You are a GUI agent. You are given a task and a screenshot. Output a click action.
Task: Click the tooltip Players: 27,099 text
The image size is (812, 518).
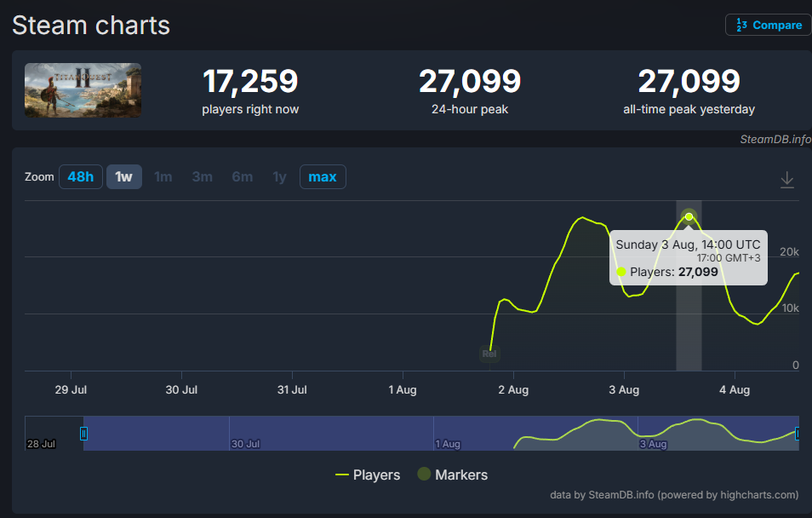coord(674,272)
